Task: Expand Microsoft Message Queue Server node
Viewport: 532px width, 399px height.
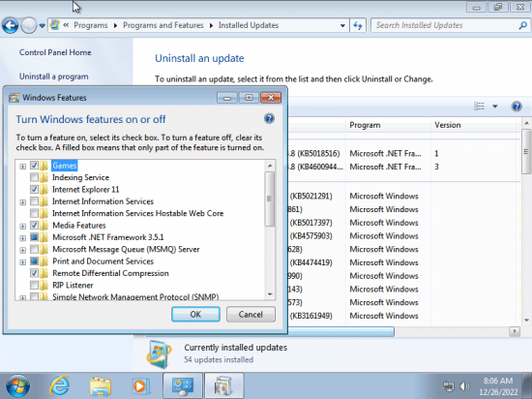Action: (23, 250)
